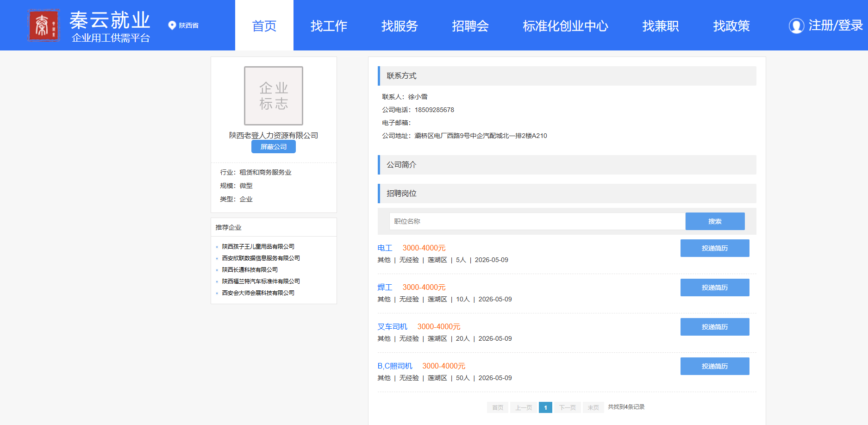
Task: Open 标准化创业中心 page
Action: pyautogui.click(x=565, y=25)
